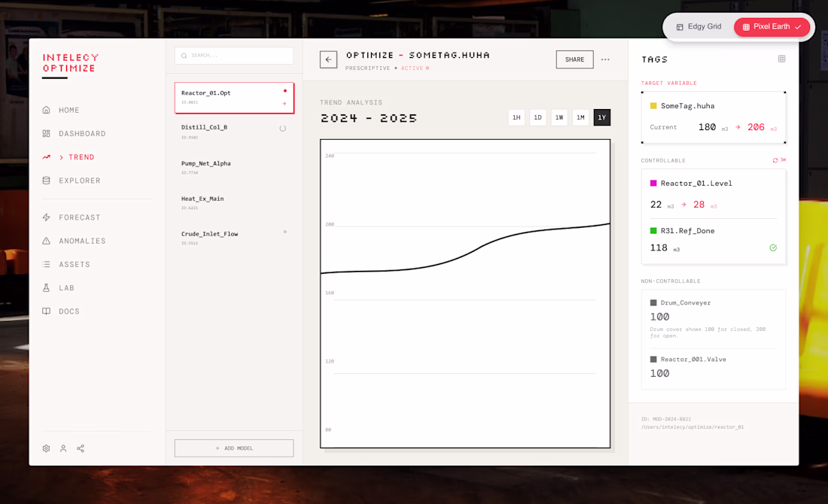Click the Share button
828x504 pixels.
pyautogui.click(x=574, y=59)
